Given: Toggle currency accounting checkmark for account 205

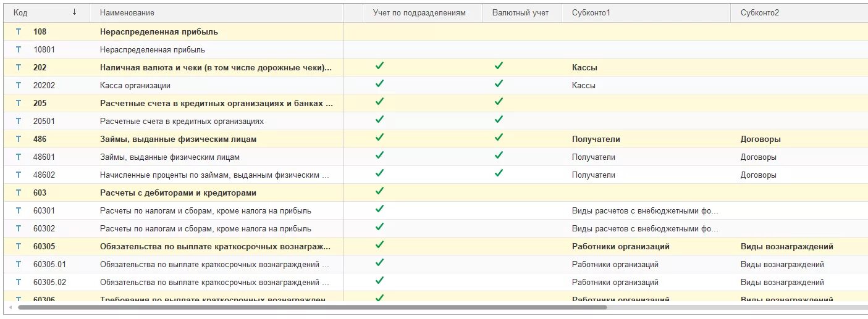Looking at the screenshot, I should [x=499, y=102].
